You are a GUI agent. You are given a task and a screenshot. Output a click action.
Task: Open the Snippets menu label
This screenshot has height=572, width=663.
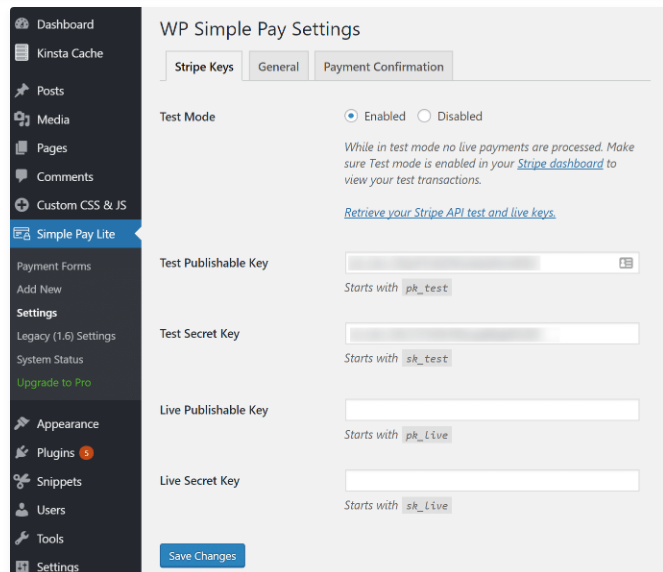click(59, 482)
